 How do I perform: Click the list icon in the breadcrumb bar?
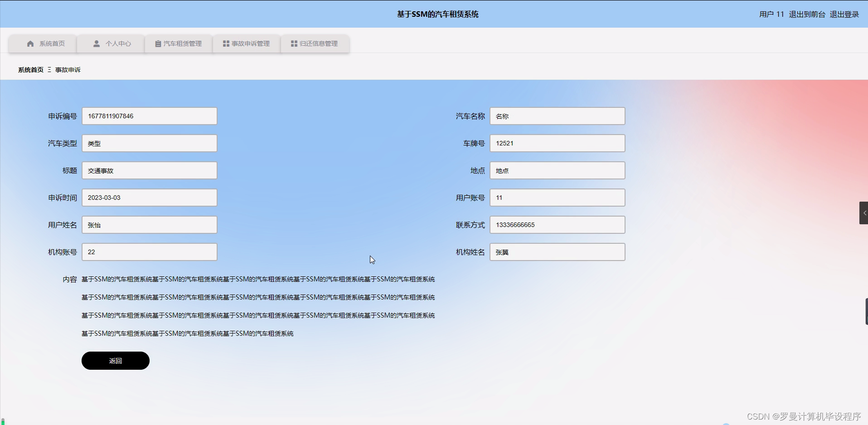pyautogui.click(x=50, y=70)
